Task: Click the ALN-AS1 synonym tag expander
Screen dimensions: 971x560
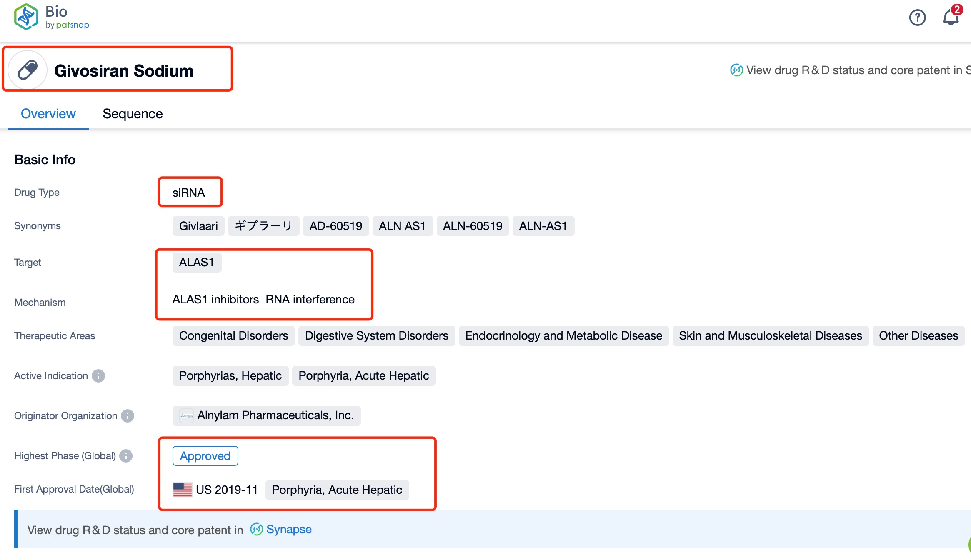Action: 542,225
